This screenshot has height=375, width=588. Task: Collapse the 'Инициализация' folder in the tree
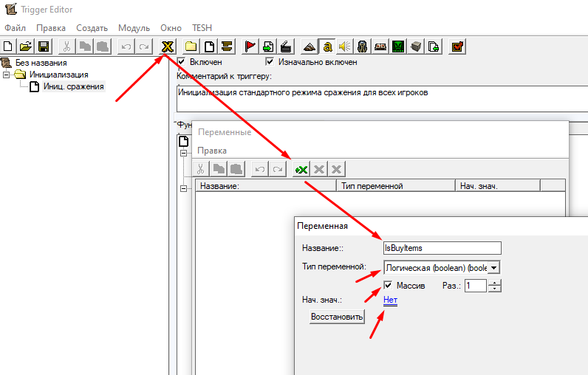coord(7,75)
